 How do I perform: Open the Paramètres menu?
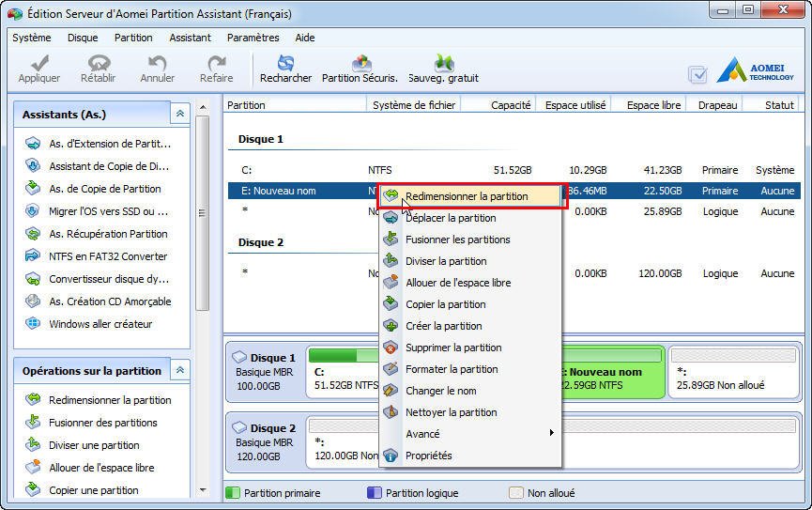[253, 38]
